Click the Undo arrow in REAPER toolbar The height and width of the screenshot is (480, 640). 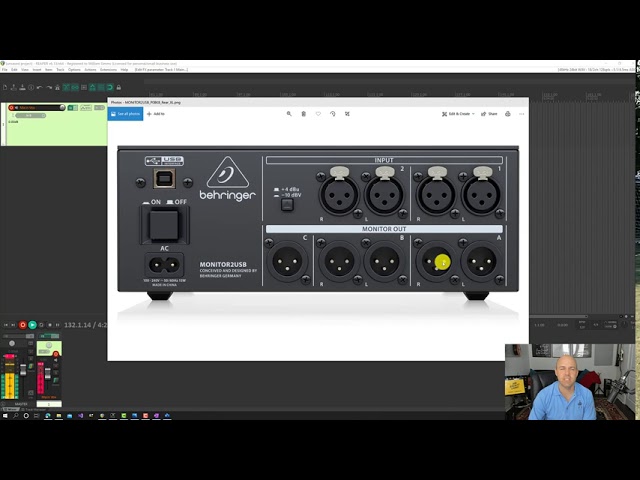(x=40, y=87)
